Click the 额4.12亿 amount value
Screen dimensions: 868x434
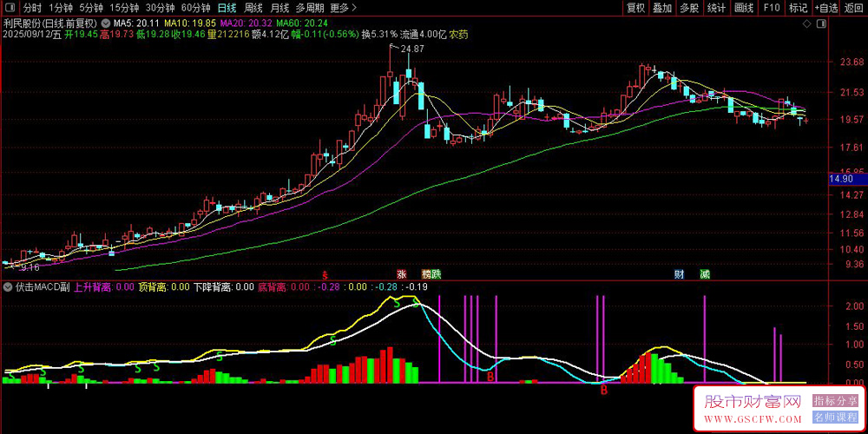[270, 35]
